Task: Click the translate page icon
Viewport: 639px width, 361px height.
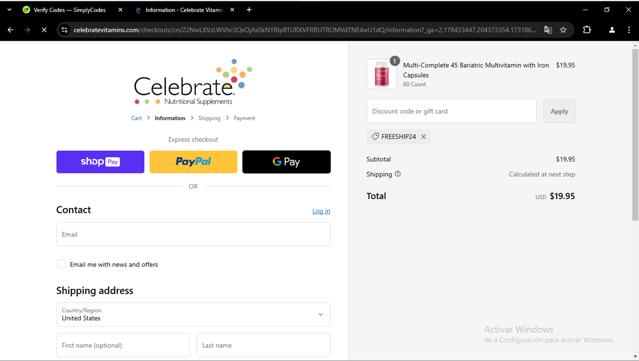Action: coord(548,30)
